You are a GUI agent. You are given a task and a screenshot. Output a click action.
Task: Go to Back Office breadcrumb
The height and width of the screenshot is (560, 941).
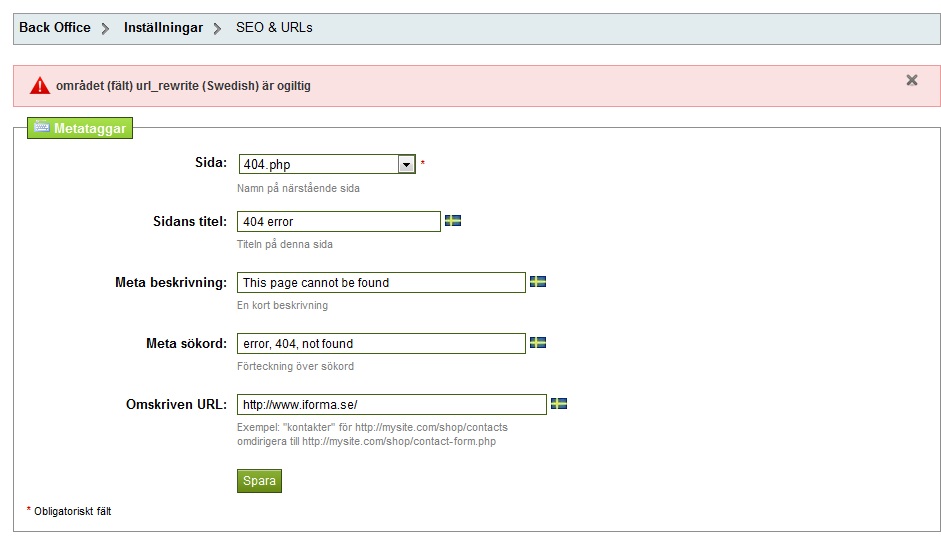click(x=55, y=28)
